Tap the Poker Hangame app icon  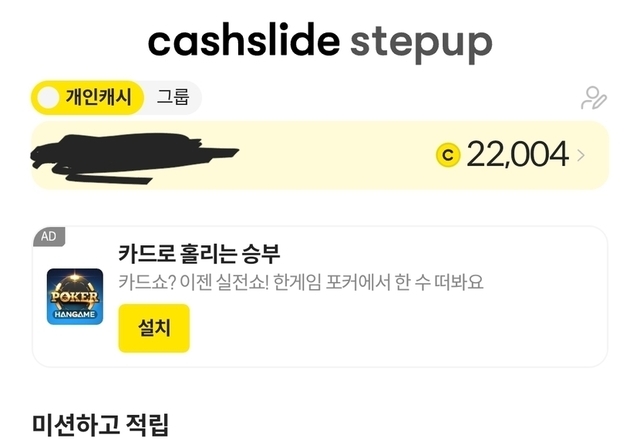click(x=75, y=296)
